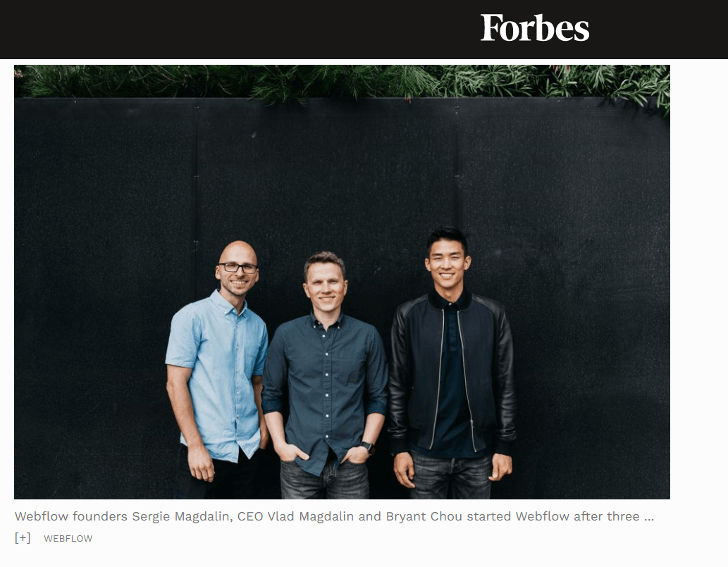Click the Webflow founders photo
The image size is (728, 567).
pos(342,282)
